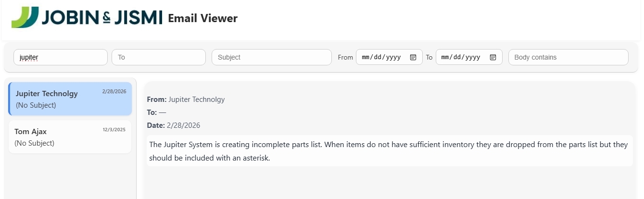Open the Tom Ajax email

tap(70, 137)
